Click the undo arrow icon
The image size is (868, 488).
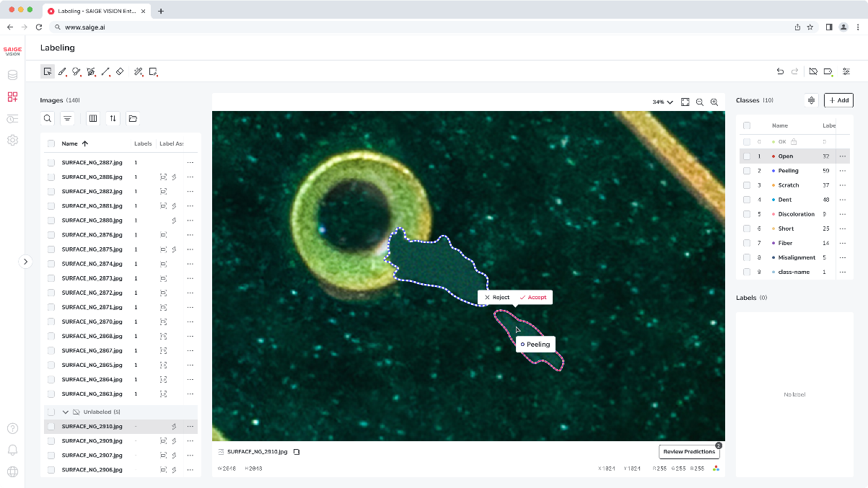(x=780, y=71)
